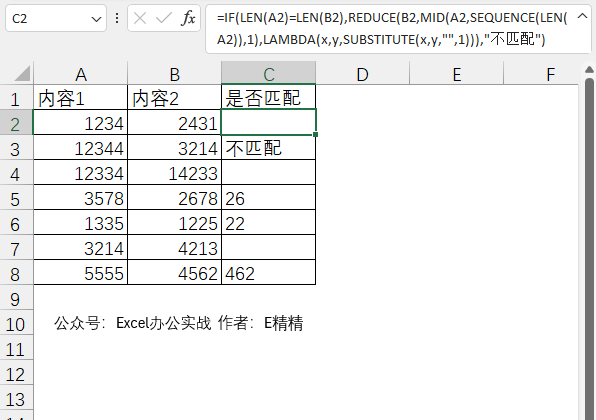This screenshot has width=596, height=420.
Task: Click the 作者 E精精 text
Action: tap(260, 323)
